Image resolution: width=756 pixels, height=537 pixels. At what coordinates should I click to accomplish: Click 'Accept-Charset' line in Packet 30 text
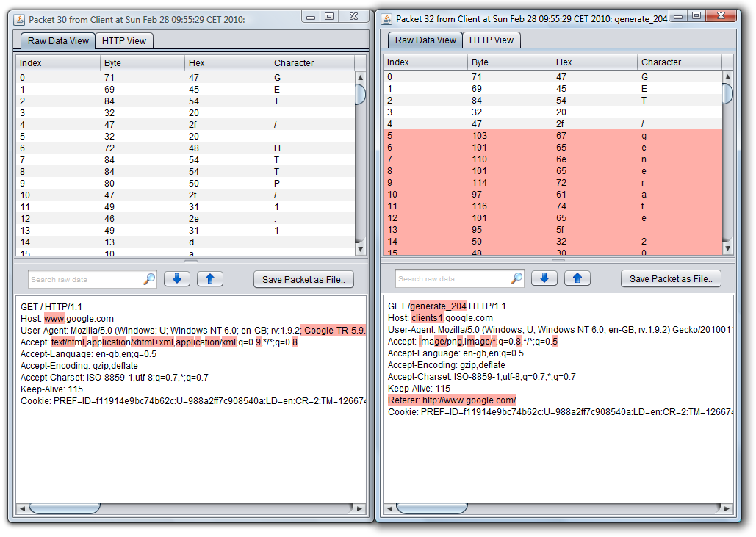tap(115, 378)
